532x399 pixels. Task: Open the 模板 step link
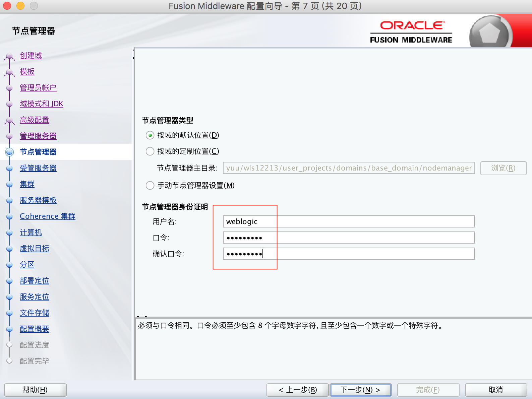coord(27,72)
